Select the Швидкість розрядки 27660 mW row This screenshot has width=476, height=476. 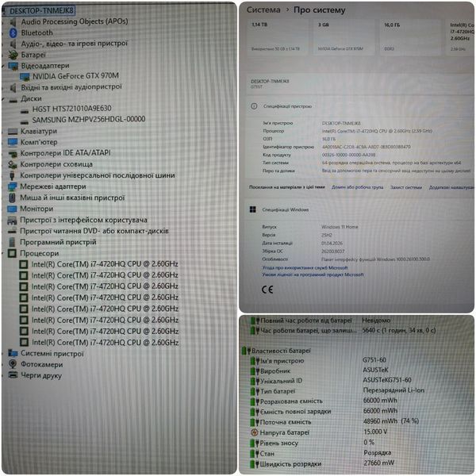point(322,463)
